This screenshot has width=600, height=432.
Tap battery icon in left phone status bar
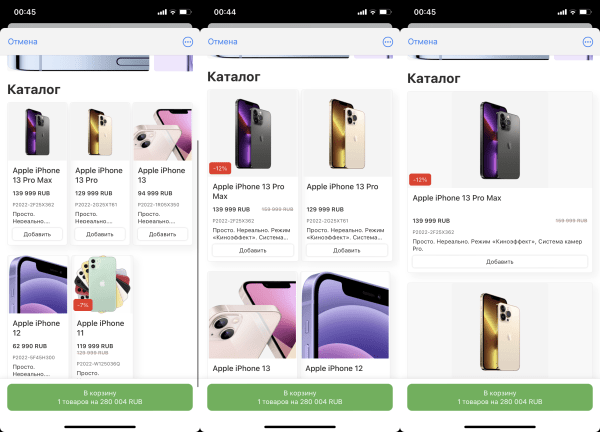tap(185, 12)
